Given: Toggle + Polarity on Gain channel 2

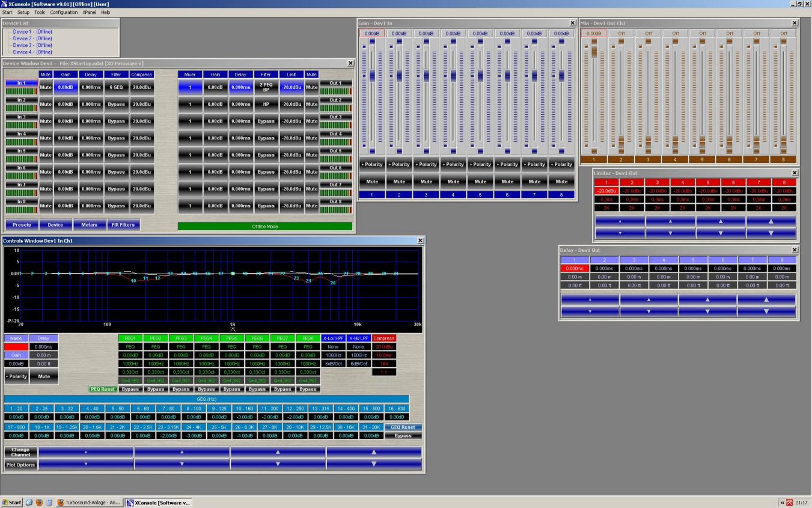Looking at the screenshot, I should click(400, 164).
